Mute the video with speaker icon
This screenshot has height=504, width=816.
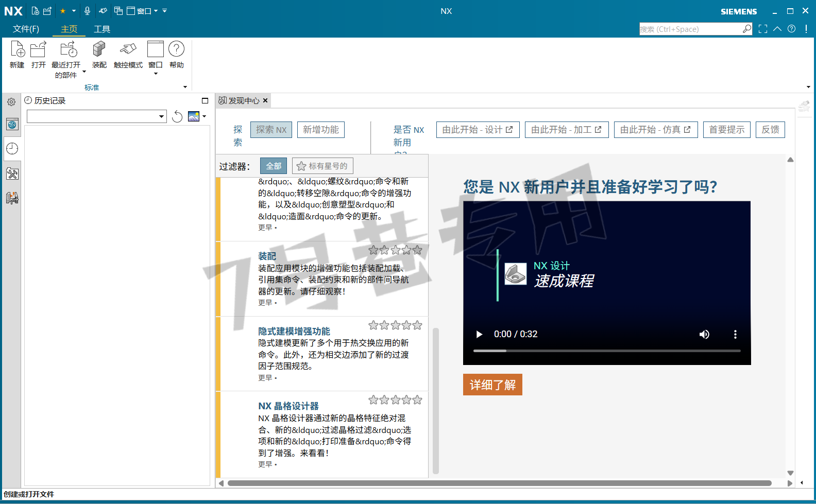pyautogui.click(x=704, y=334)
